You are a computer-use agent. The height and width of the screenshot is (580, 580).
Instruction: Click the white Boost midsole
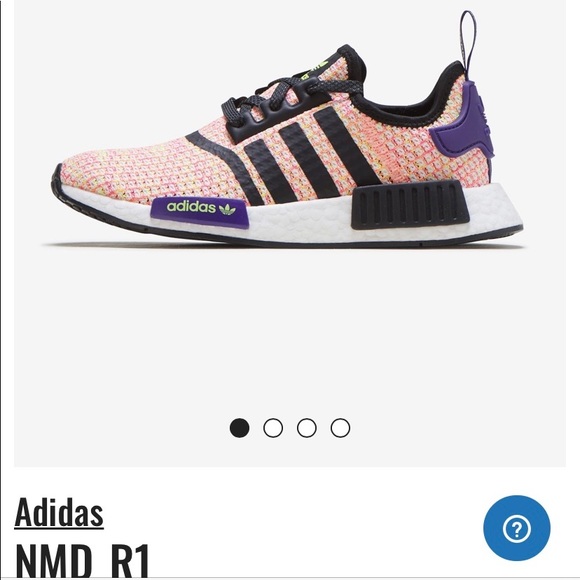coord(296,220)
